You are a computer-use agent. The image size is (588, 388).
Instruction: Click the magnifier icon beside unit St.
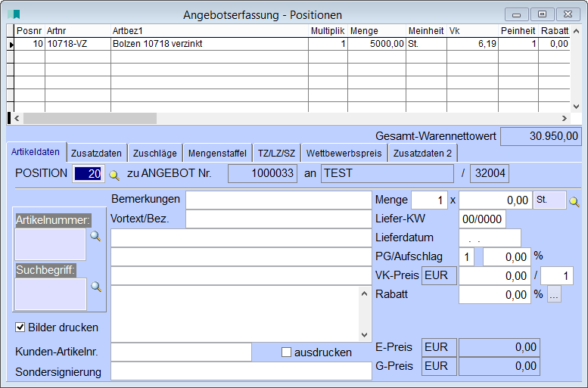574,201
